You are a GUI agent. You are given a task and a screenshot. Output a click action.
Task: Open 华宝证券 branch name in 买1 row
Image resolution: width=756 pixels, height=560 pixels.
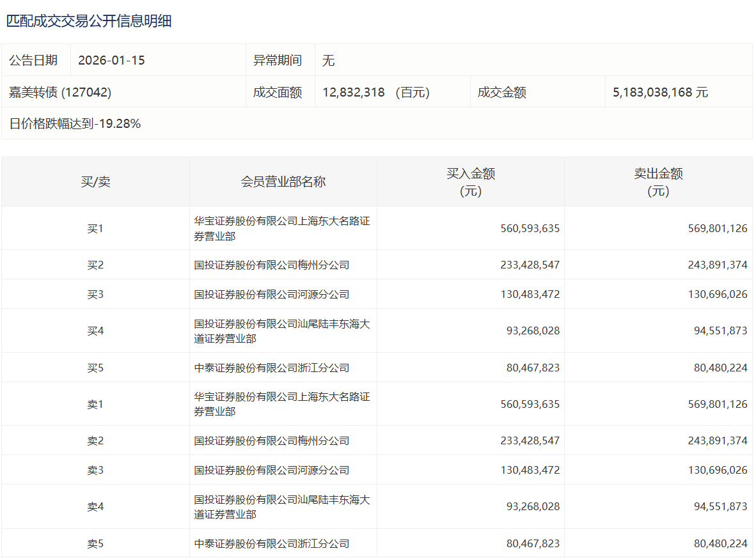[282, 229]
